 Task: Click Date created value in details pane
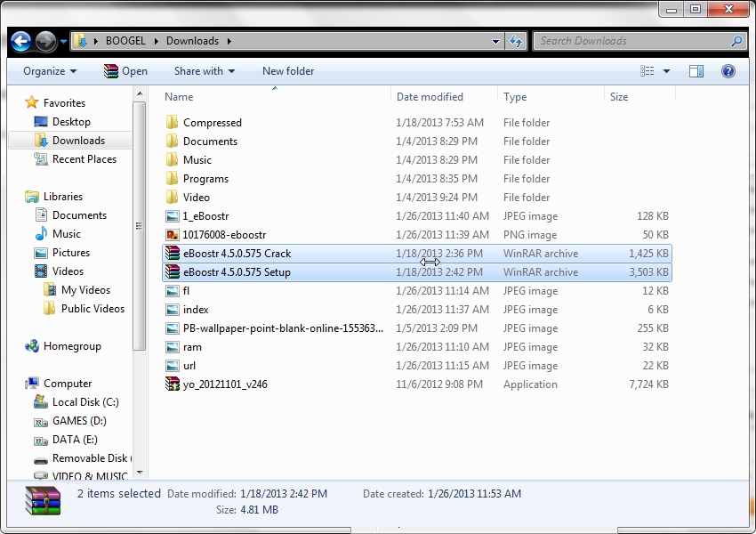tap(474, 494)
